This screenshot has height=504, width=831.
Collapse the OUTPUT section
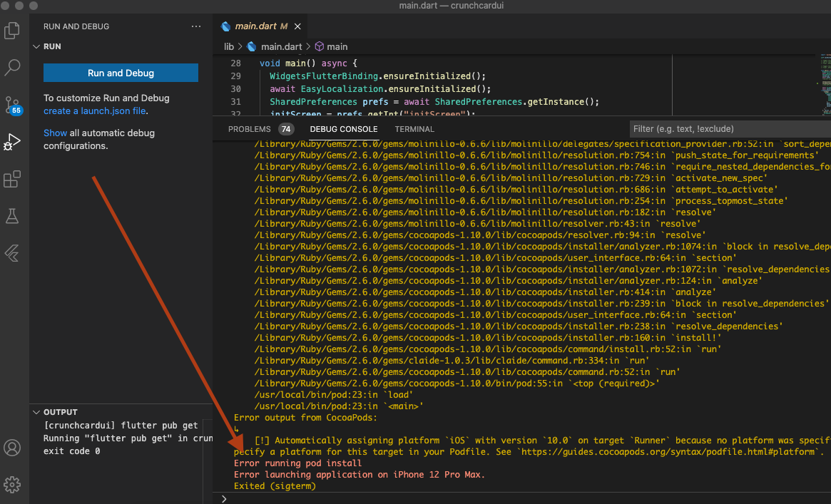click(37, 412)
